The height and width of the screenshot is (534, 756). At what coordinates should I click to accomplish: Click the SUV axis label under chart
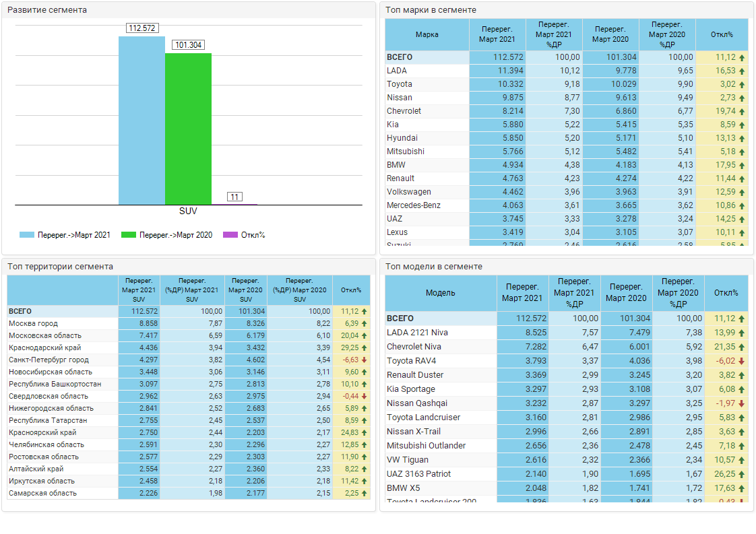pyautogui.click(x=188, y=211)
